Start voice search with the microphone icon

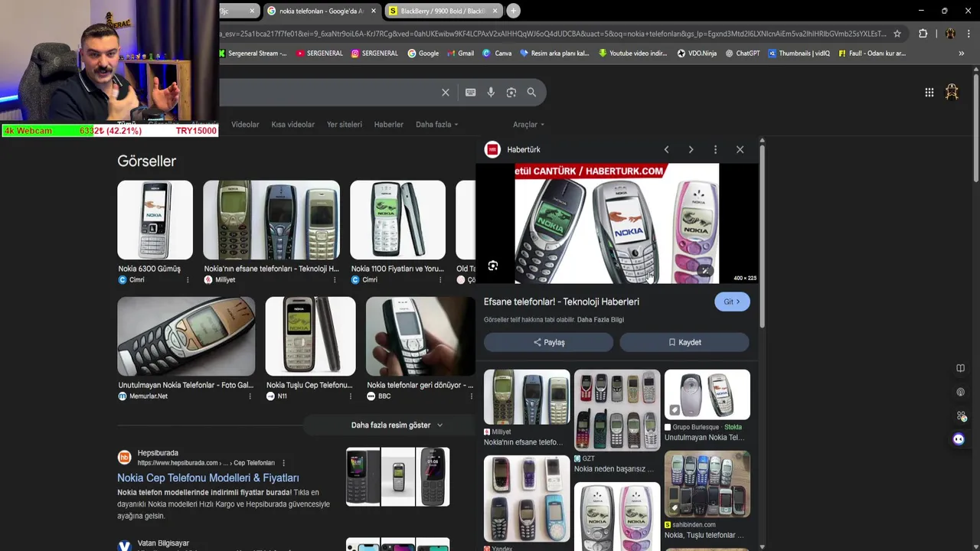[x=491, y=93]
